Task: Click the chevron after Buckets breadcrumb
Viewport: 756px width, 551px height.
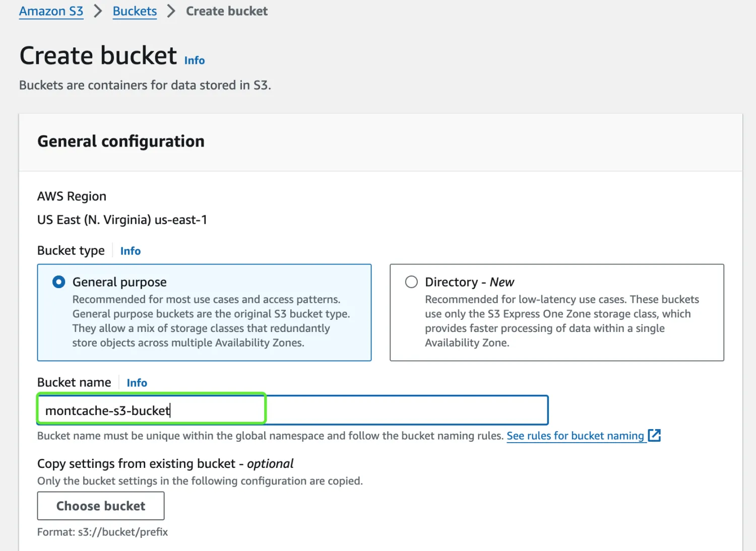Action: coord(171,11)
